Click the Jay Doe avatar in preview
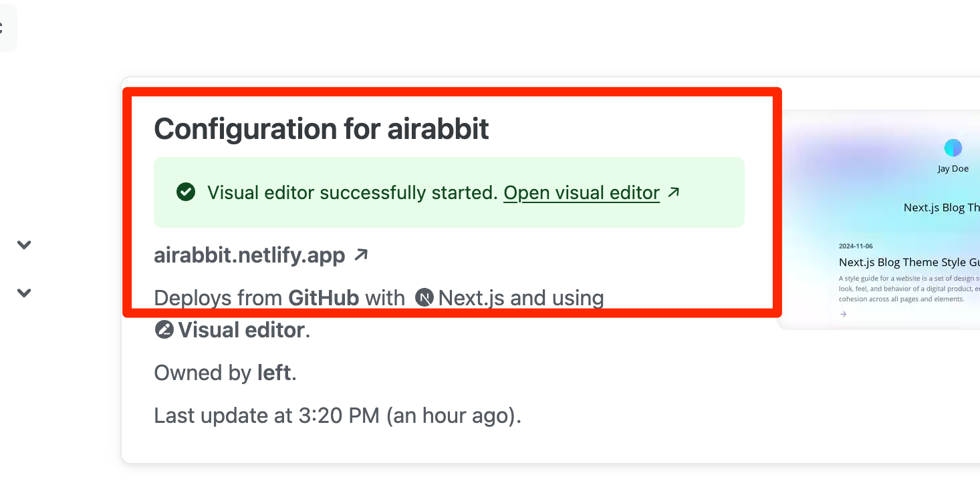The image size is (980, 485). click(x=953, y=148)
